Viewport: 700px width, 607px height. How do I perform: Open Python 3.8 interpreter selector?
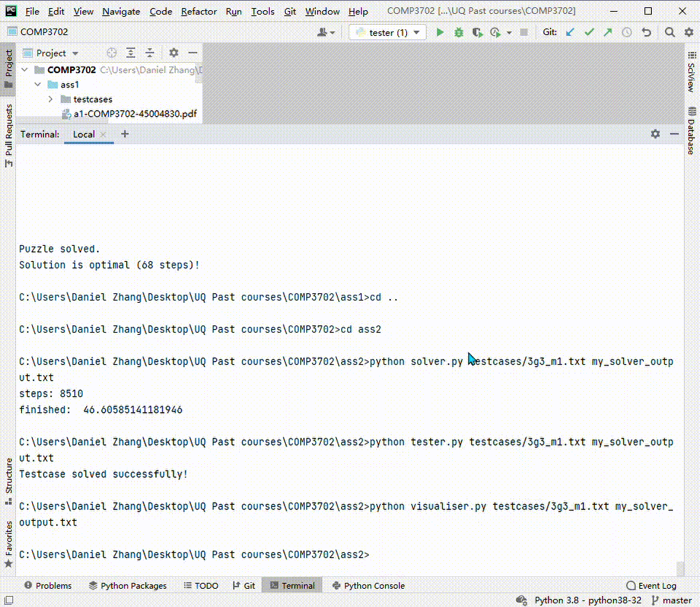click(588, 600)
